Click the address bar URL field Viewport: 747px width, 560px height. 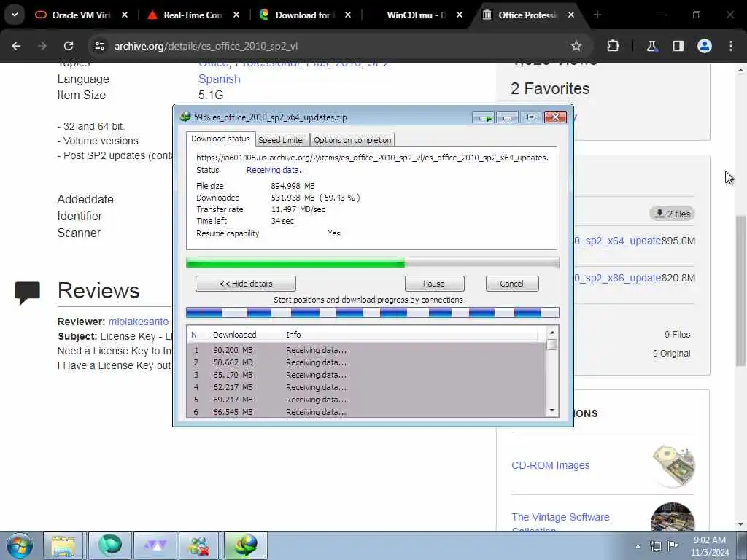[333, 46]
